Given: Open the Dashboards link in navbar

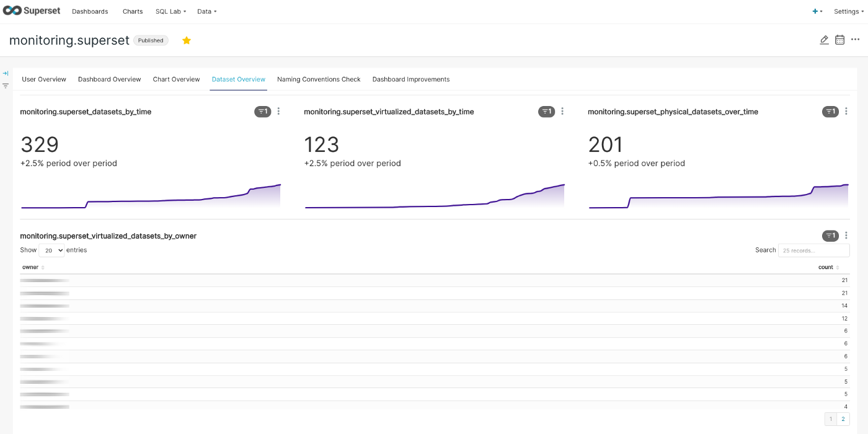Looking at the screenshot, I should click(x=90, y=11).
